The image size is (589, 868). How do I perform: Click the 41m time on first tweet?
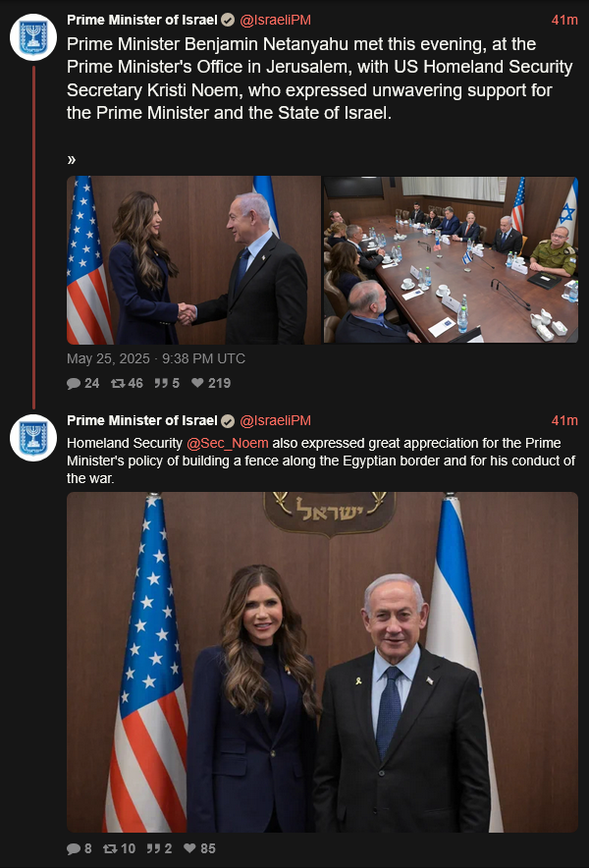click(564, 21)
